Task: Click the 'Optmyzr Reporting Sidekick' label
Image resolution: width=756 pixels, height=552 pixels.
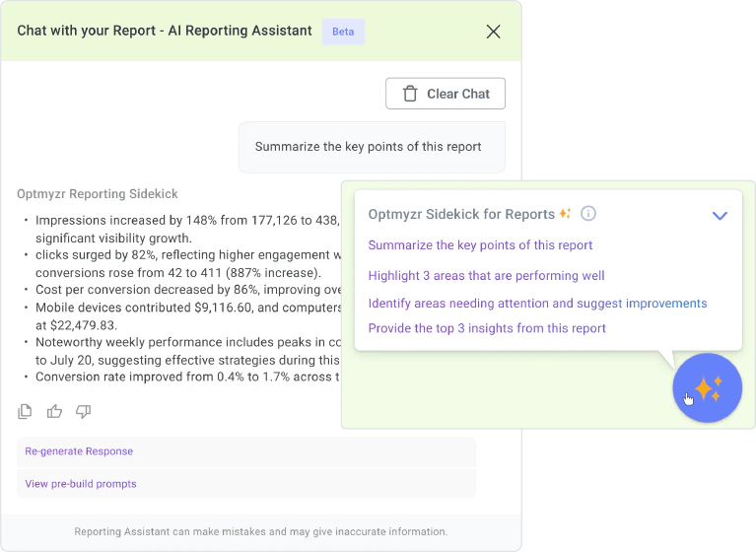Action: (x=98, y=194)
